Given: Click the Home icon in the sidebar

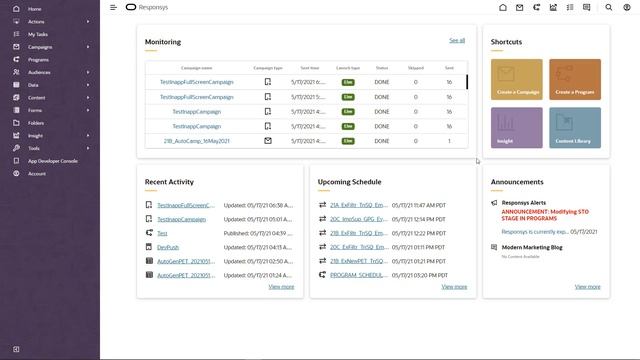Looking at the screenshot, I should [x=16, y=9].
